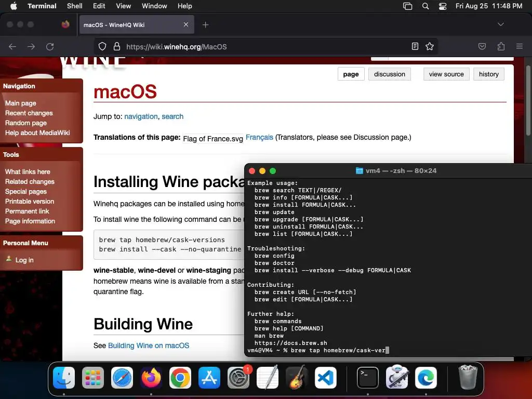Open Page information link
532x399 pixels.
click(x=30, y=221)
